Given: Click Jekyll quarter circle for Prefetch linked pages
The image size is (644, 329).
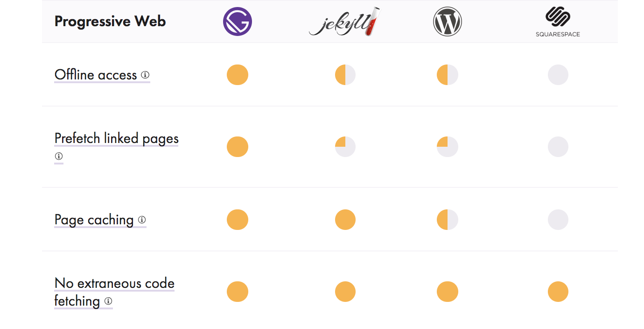Looking at the screenshot, I should [x=345, y=147].
